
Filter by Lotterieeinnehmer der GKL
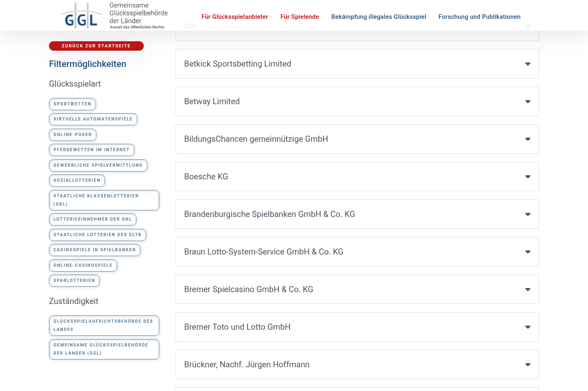coord(93,219)
